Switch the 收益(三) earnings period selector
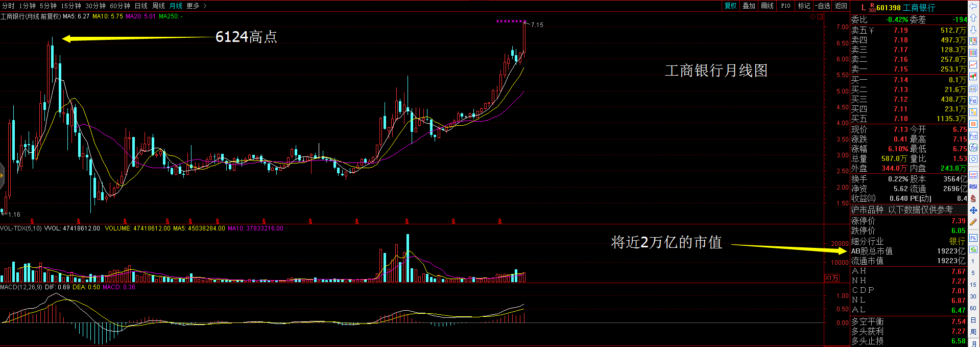 click(864, 198)
